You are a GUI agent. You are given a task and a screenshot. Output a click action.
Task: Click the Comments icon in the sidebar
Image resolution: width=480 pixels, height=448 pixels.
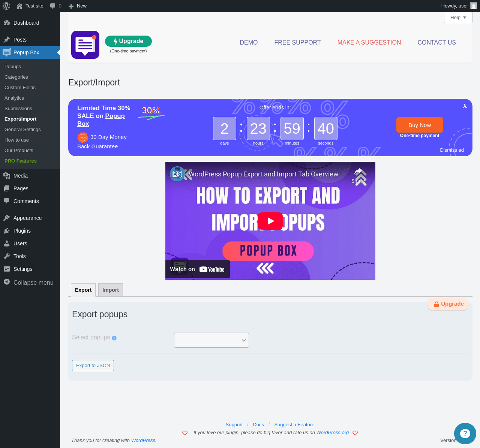[7, 201]
